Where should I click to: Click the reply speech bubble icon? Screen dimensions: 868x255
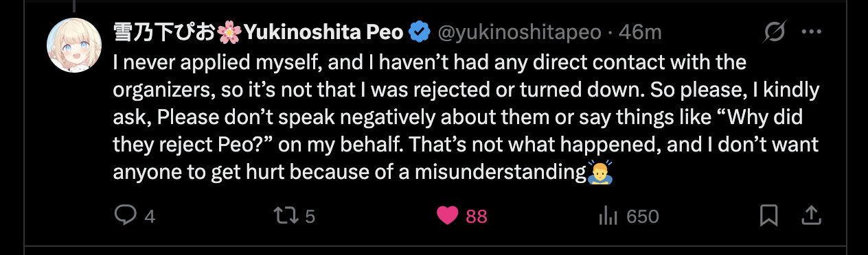[125, 216]
